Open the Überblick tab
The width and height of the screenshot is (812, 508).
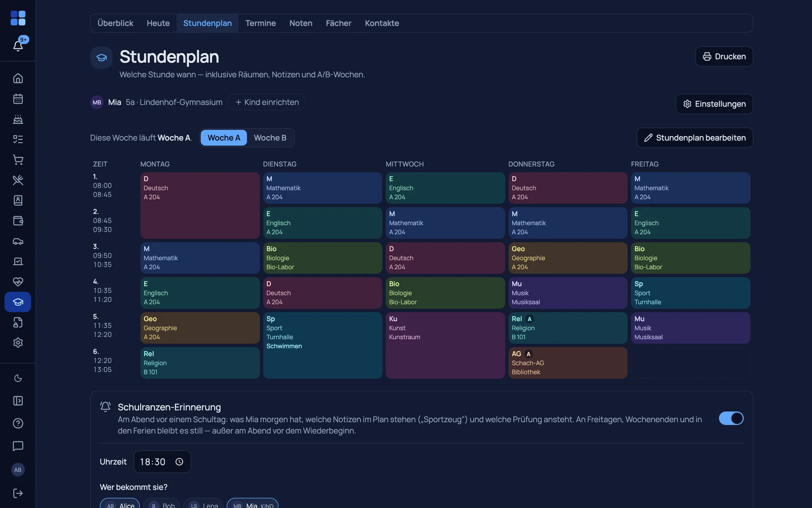coord(115,23)
